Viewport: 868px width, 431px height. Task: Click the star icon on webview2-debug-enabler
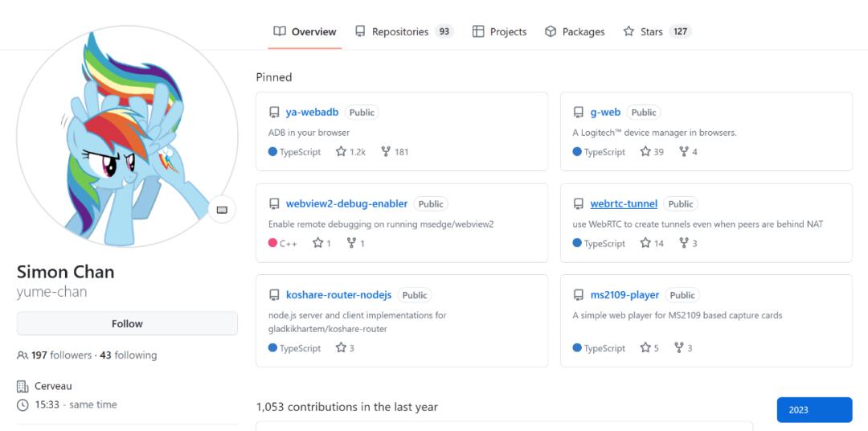(317, 244)
